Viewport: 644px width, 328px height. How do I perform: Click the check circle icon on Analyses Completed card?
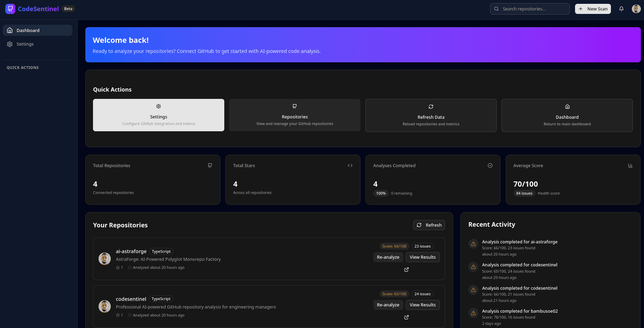click(x=490, y=165)
